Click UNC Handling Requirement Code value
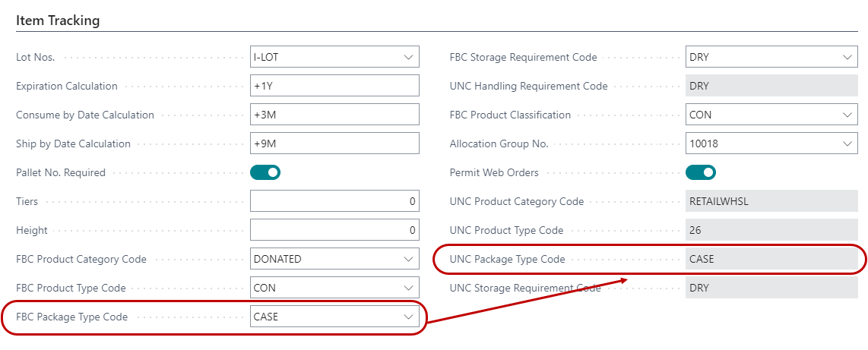The width and height of the screenshot is (868, 350). click(x=771, y=86)
